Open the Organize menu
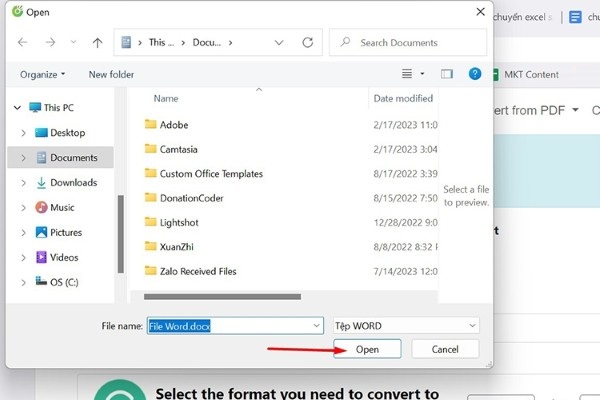 [42, 75]
